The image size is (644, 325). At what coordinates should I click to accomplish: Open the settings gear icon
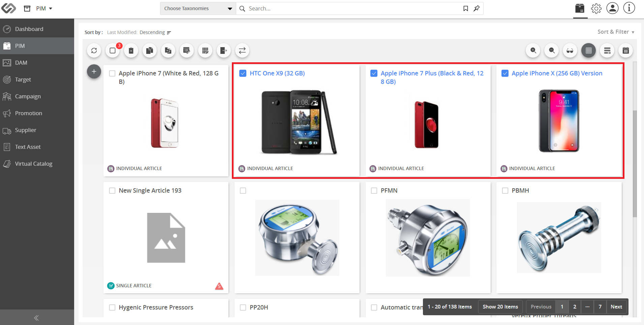tap(596, 8)
